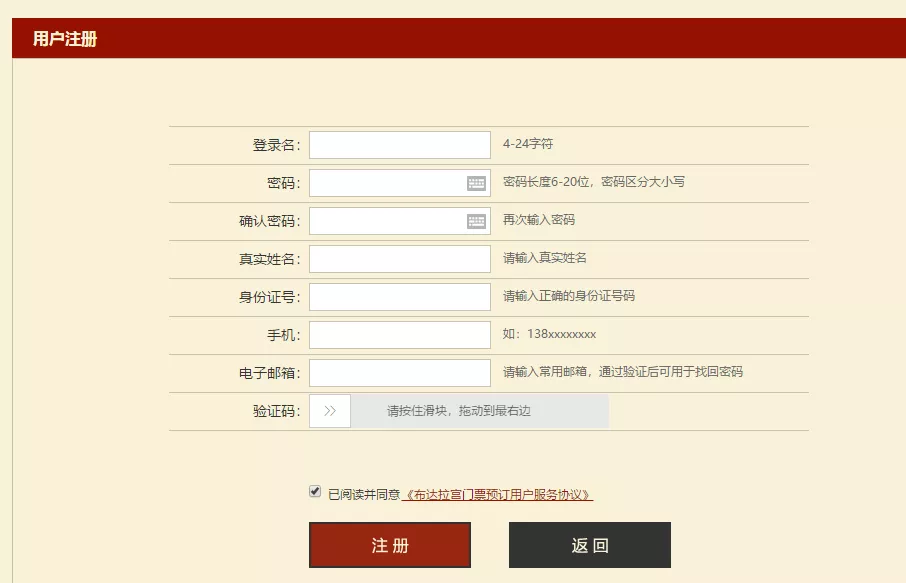Click the 电子邮箱 email input field
The image size is (906, 583).
click(399, 372)
